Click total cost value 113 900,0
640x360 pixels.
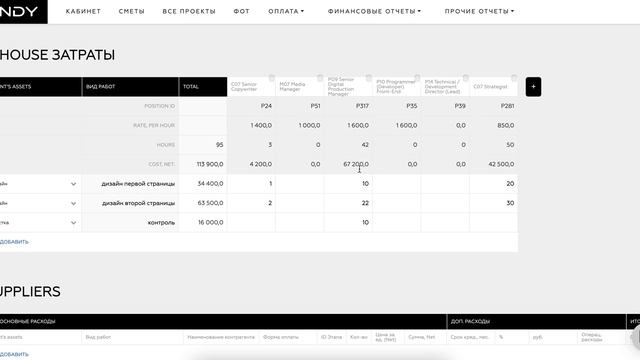pyautogui.click(x=210, y=164)
